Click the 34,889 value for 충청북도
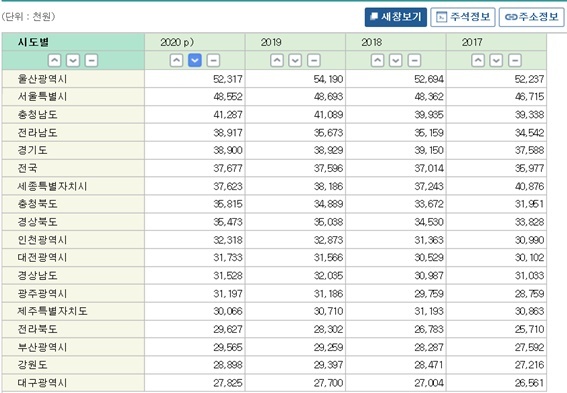This screenshot has width=567, height=393. (x=328, y=204)
